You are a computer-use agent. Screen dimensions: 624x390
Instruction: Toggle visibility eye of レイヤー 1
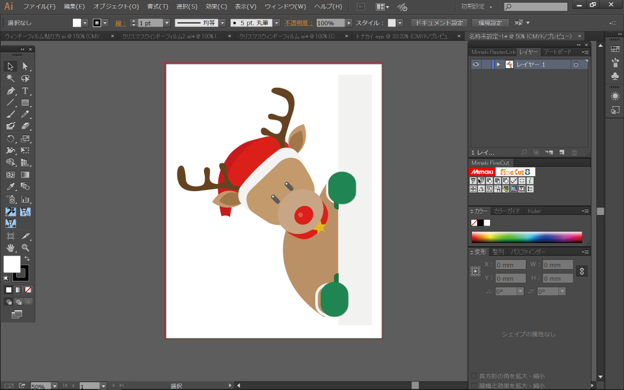(476, 64)
